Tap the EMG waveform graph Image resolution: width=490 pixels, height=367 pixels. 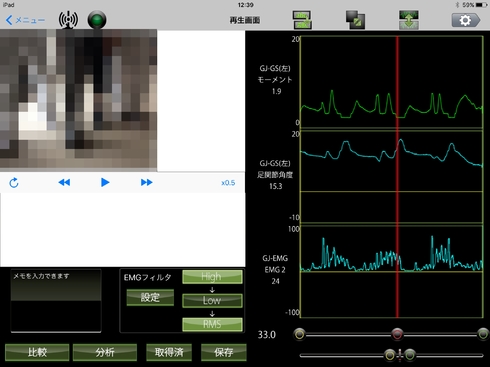(392, 272)
